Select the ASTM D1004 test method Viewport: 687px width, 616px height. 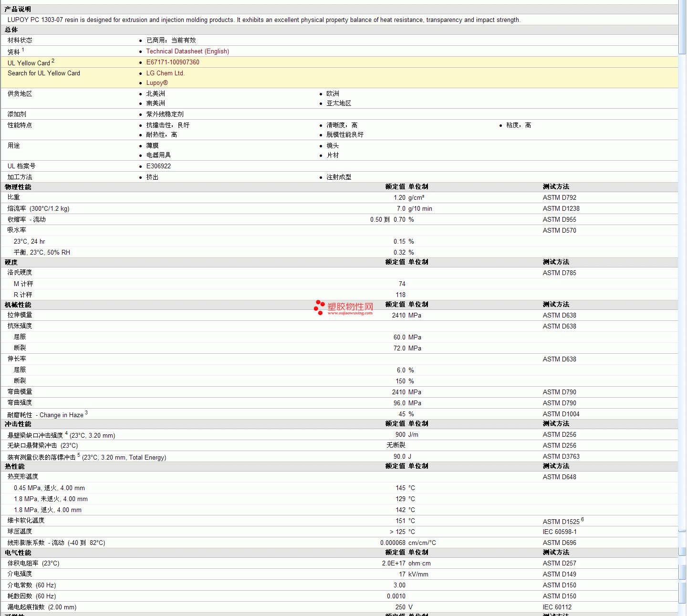click(561, 414)
